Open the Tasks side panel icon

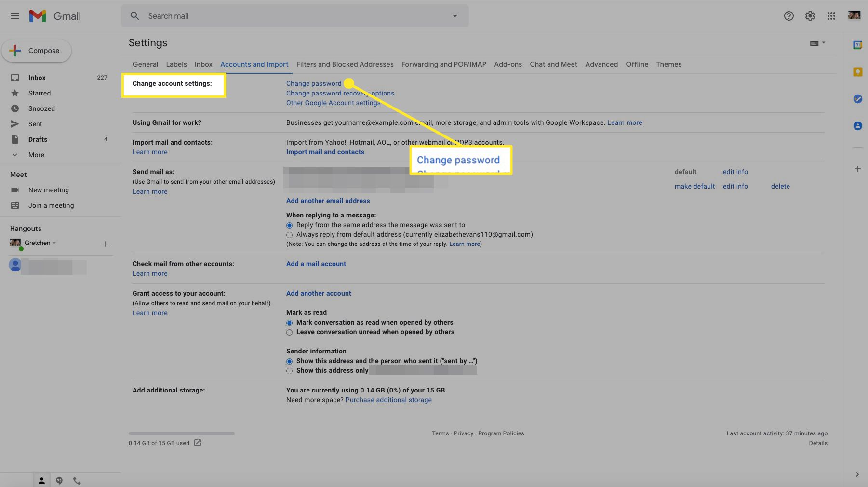coord(857,99)
